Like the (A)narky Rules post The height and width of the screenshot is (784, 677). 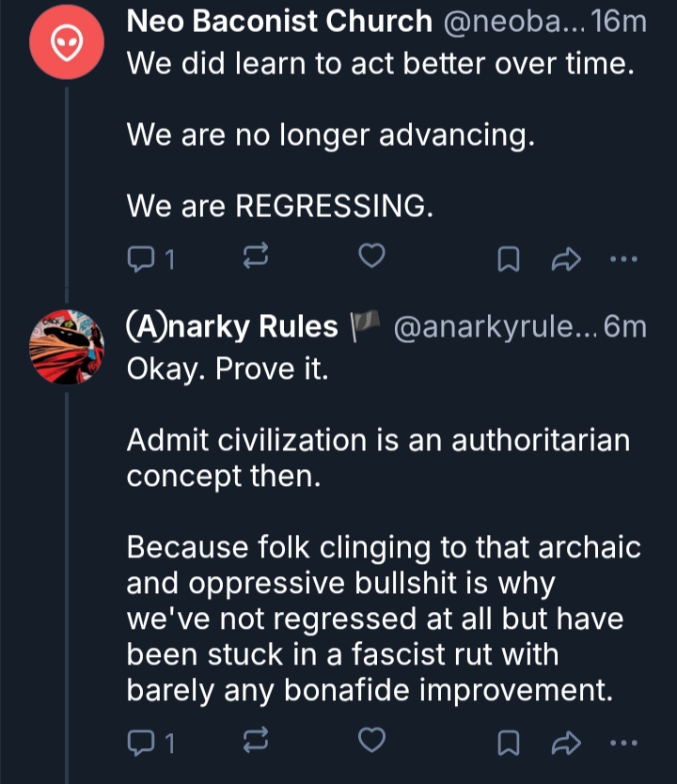(373, 742)
